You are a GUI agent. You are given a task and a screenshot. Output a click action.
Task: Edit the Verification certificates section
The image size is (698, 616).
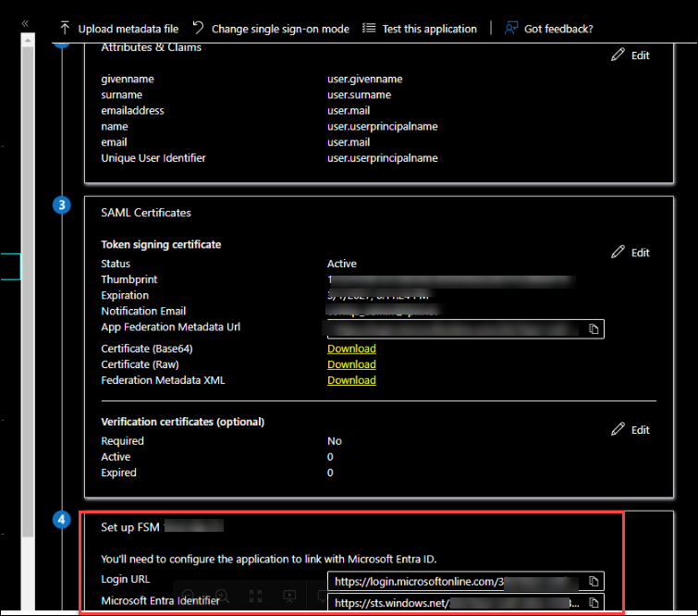631,430
